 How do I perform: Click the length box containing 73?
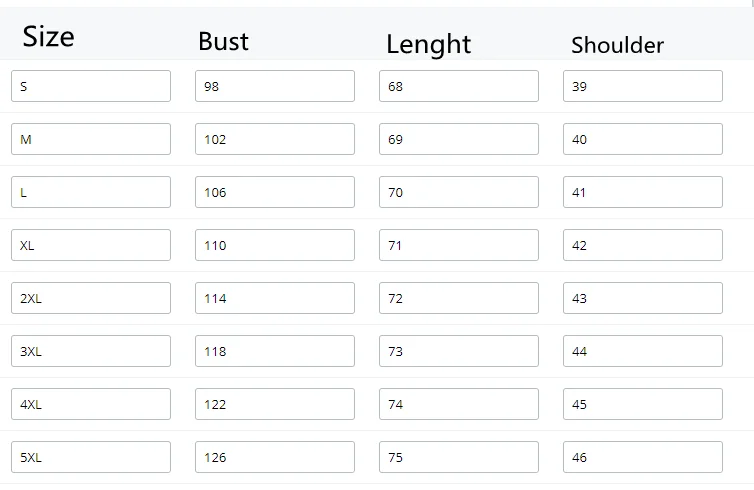point(459,351)
